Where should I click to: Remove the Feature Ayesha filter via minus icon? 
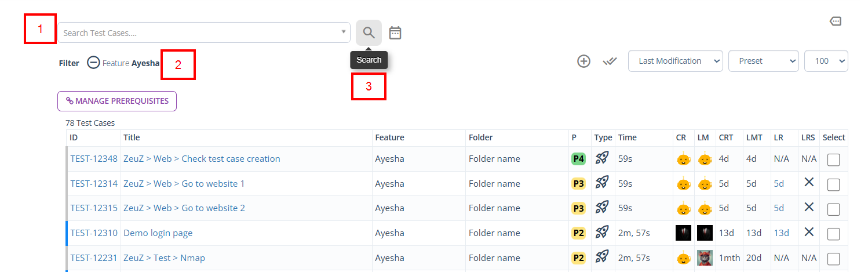[93, 63]
